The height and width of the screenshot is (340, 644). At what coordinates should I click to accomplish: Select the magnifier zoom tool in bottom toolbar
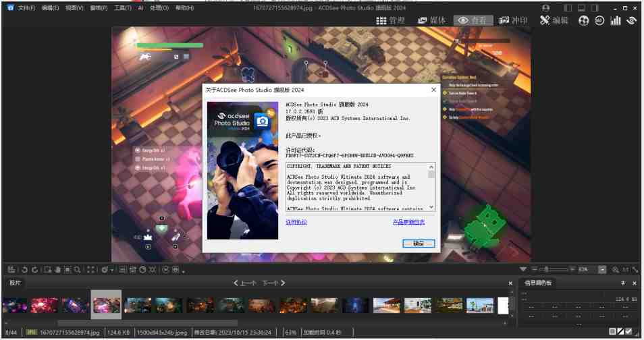pyautogui.click(x=77, y=270)
